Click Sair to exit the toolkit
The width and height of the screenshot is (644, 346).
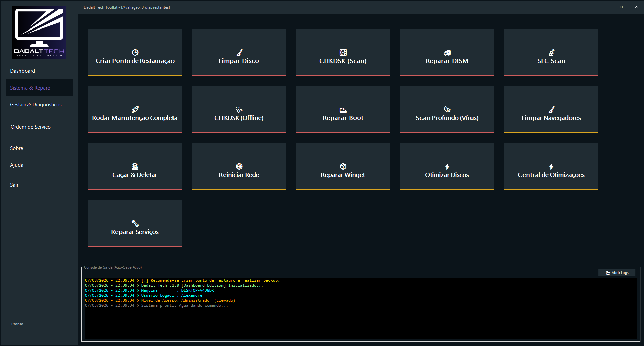[x=14, y=185]
